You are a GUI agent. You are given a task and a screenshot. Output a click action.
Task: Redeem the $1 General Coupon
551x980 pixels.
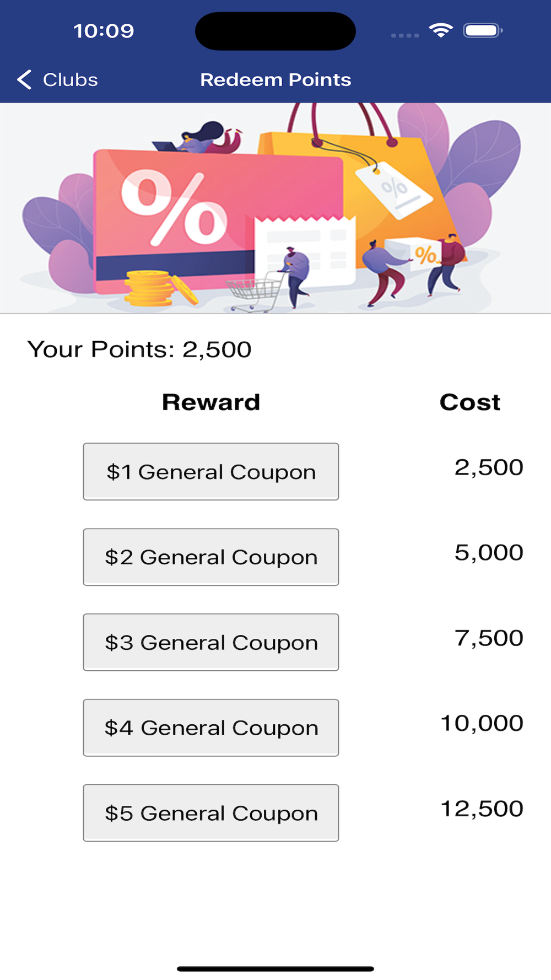tap(211, 472)
